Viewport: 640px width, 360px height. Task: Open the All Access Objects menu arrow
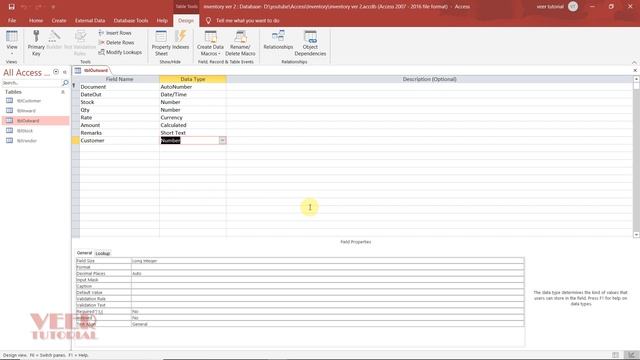coord(56,72)
